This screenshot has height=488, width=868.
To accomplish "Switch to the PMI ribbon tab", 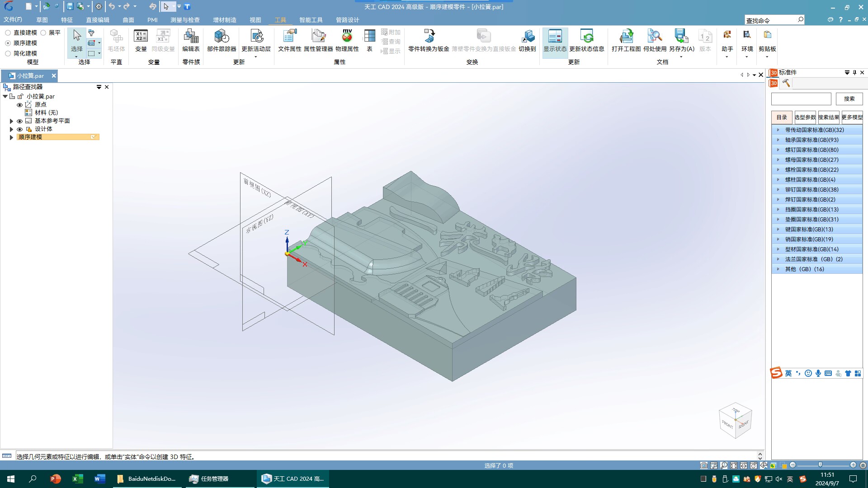I will (152, 20).
